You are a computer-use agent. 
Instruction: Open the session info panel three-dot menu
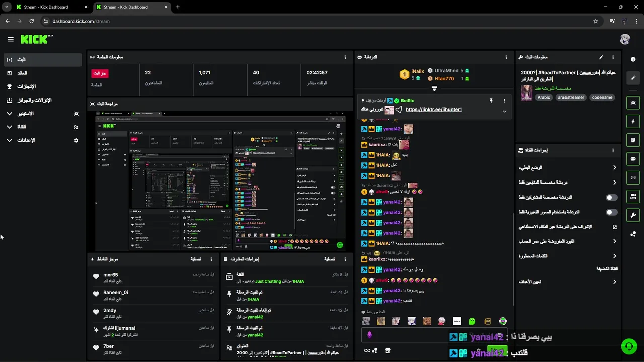tap(345, 57)
